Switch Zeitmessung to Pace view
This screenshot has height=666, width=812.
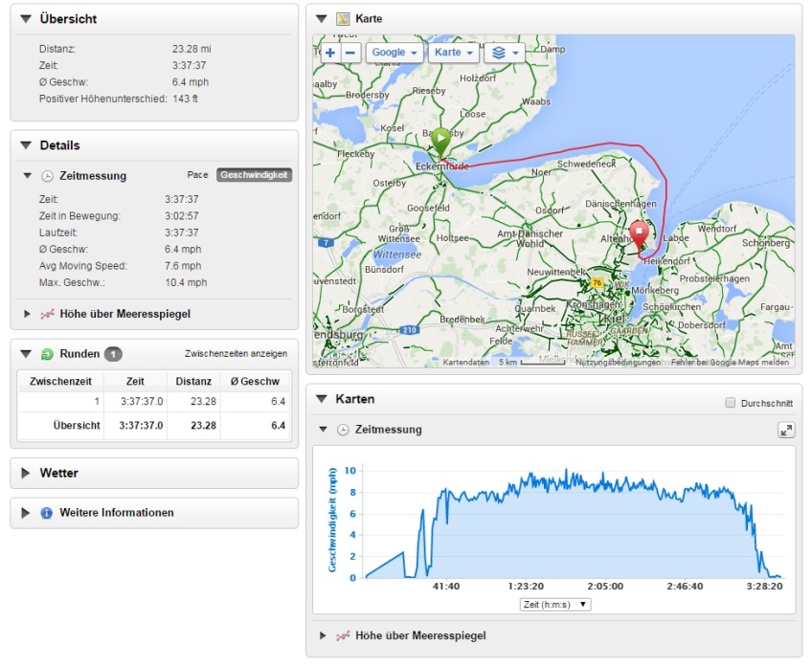point(197,175)
